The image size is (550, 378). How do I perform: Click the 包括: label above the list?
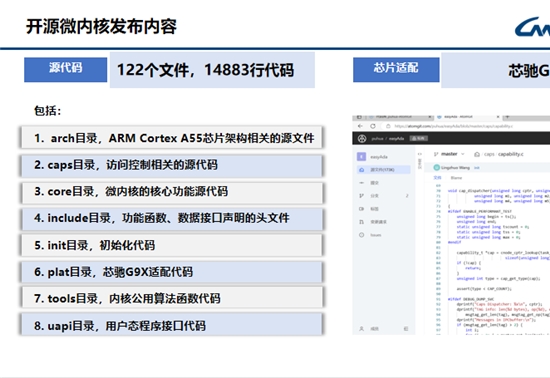click(47, 111)
